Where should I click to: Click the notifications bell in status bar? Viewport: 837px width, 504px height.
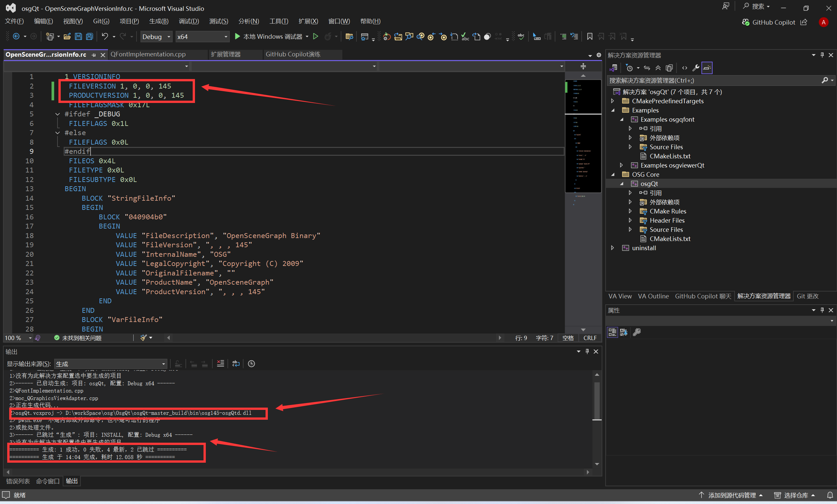coord(830,495)
